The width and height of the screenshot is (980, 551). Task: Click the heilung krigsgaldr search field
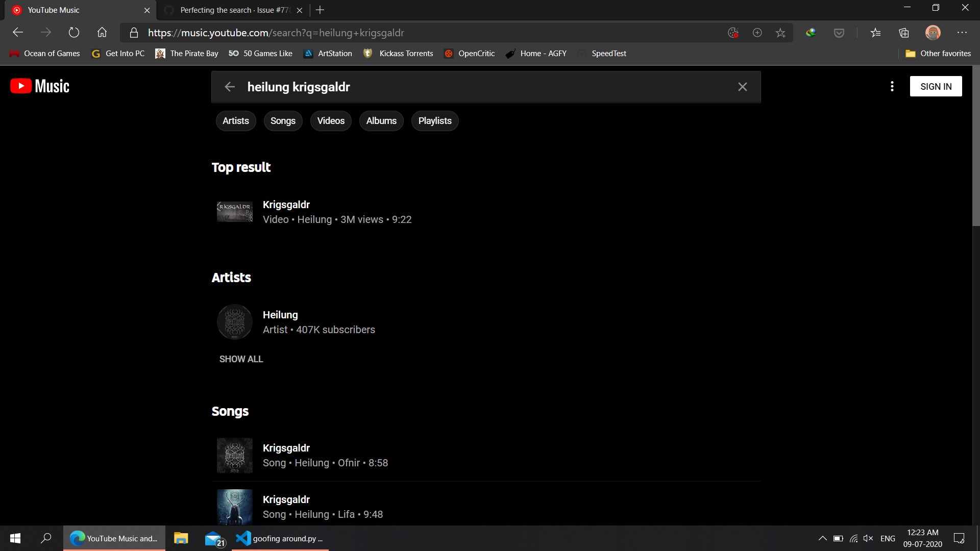pos(486,87)
